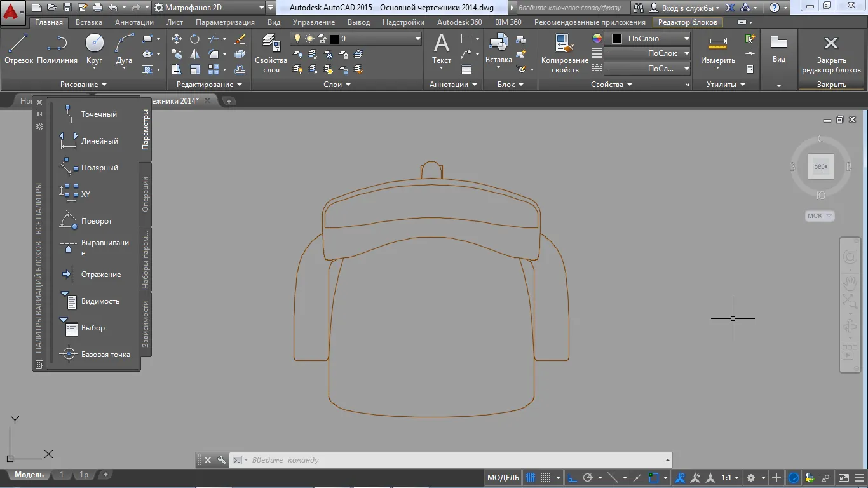Click the Stretch tool icon

click(177, 69)
